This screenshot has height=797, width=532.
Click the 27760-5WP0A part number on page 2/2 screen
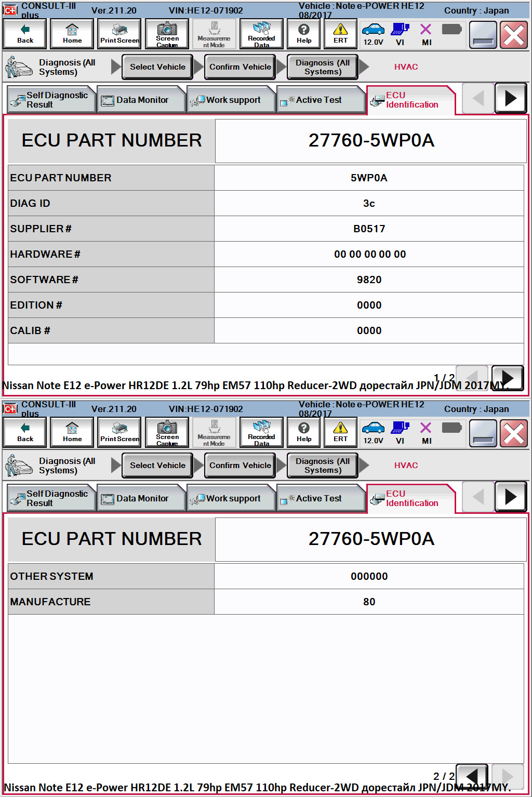tap(371, 539)
